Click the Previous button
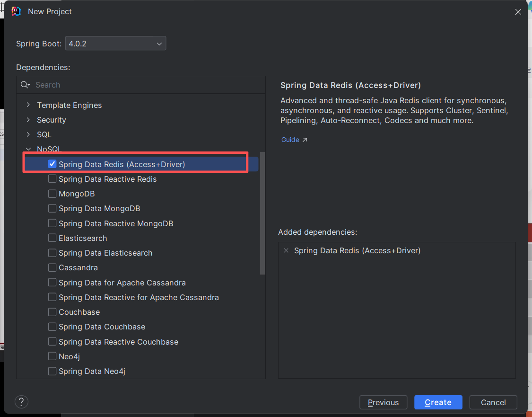 [384, 402]
